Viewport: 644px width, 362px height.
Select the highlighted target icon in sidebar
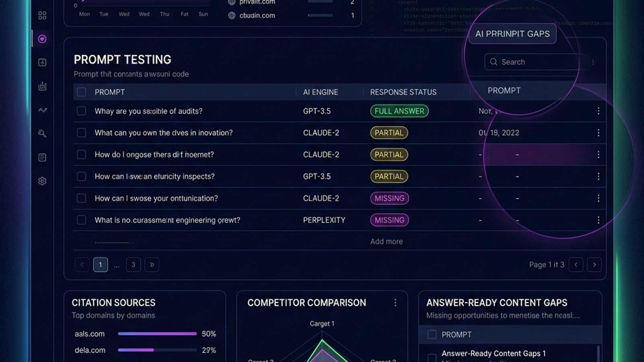point(42,39)
